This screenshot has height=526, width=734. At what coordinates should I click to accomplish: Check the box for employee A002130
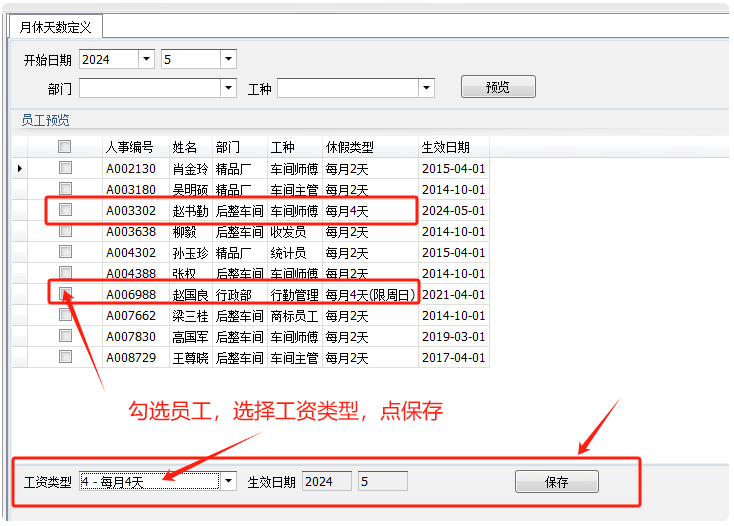point(65,168)
